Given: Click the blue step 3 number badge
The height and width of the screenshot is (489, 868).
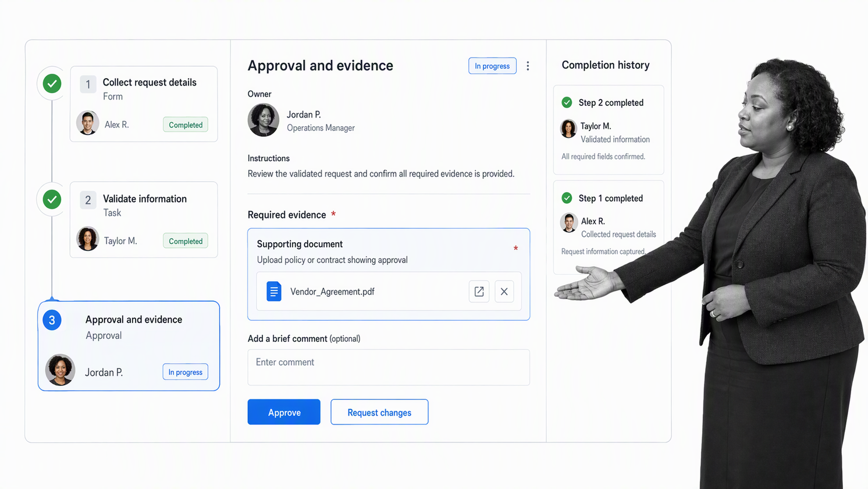Looking at the screenshot, I should [52, 320].
